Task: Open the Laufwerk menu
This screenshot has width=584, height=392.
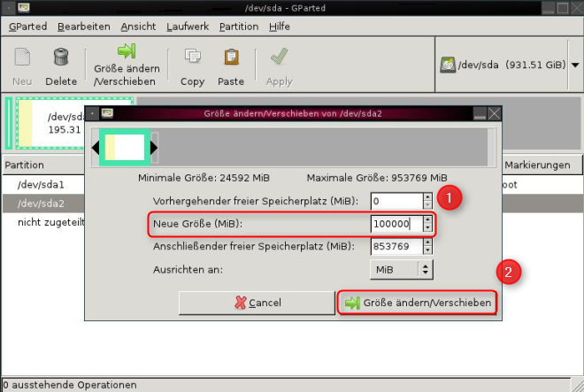Action: pos(188,27)
